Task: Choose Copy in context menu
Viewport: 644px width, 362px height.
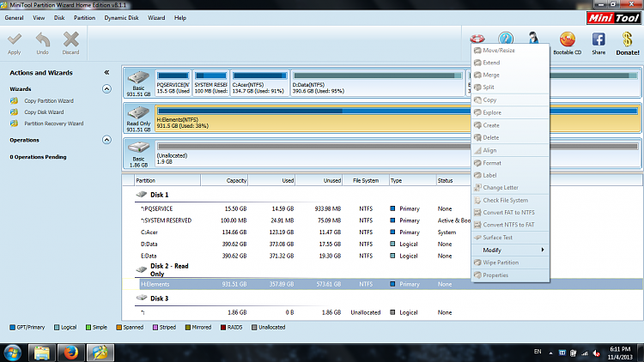Action: (x=510, y=100)
